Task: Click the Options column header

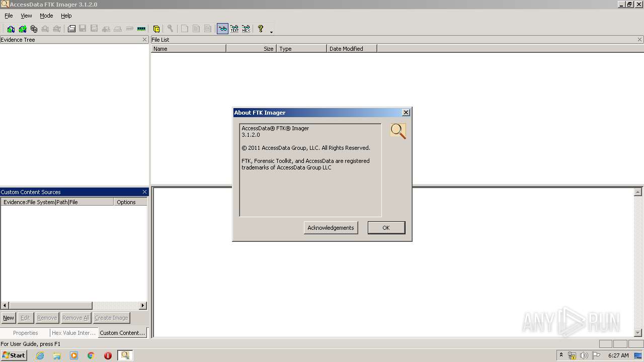Action: point(131,202)
